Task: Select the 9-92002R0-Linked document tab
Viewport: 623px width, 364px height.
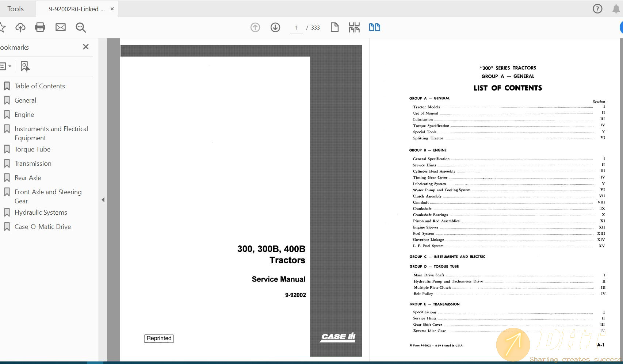Action: (74, 8)
